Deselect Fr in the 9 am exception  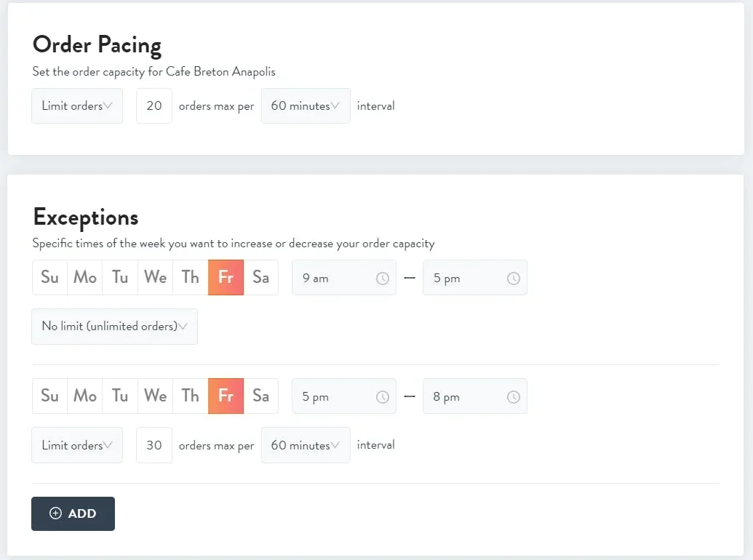226,277
